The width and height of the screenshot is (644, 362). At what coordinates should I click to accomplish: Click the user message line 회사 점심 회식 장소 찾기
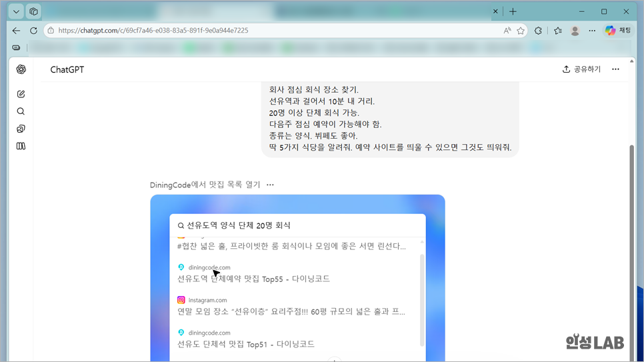(x=314, y=89)
